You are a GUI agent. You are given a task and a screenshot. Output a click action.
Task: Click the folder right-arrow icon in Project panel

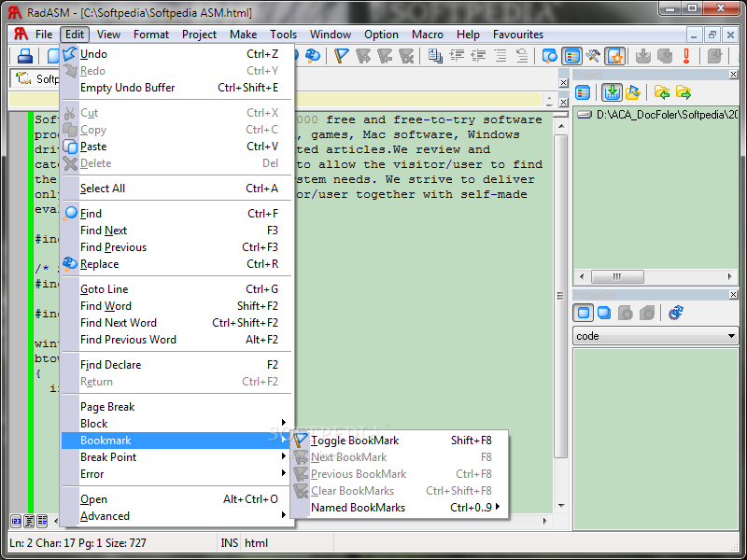click(x=684, y=92)
